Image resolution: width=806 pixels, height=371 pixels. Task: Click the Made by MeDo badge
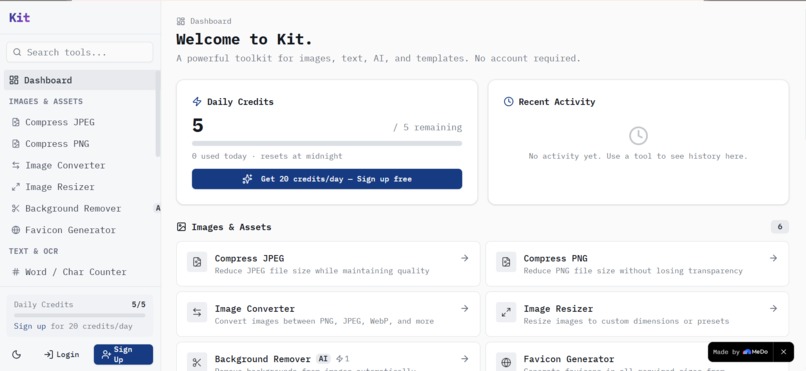pyautogui.click(x=740, y=352)
